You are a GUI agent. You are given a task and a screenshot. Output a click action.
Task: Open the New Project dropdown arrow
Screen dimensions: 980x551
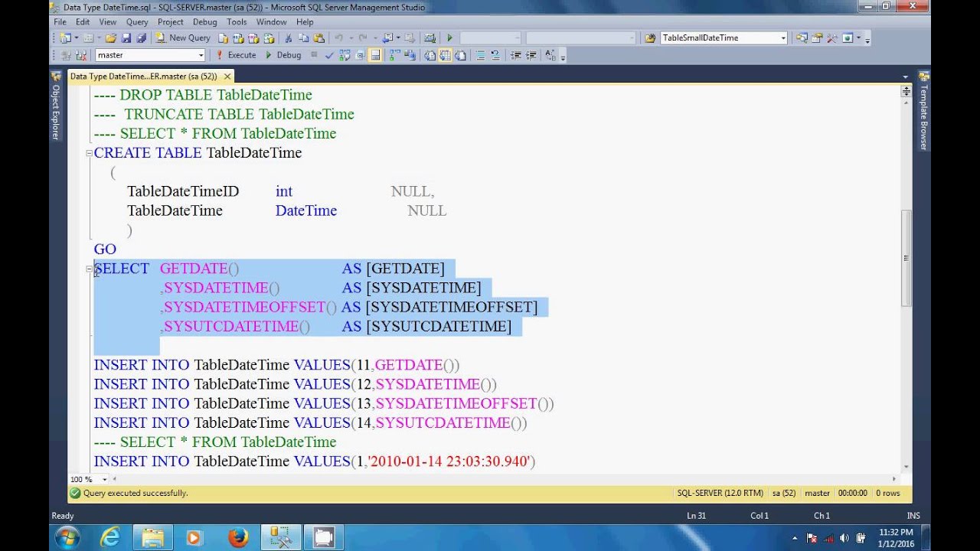click(x=77, y=37)
